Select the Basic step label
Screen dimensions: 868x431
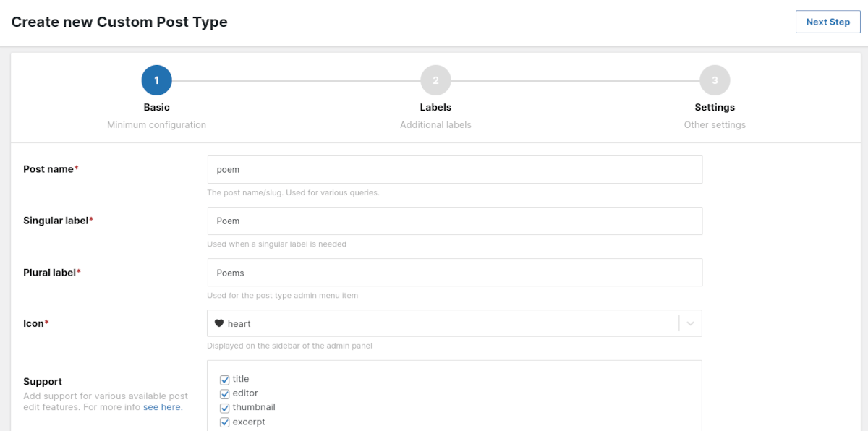pos(156,107)
